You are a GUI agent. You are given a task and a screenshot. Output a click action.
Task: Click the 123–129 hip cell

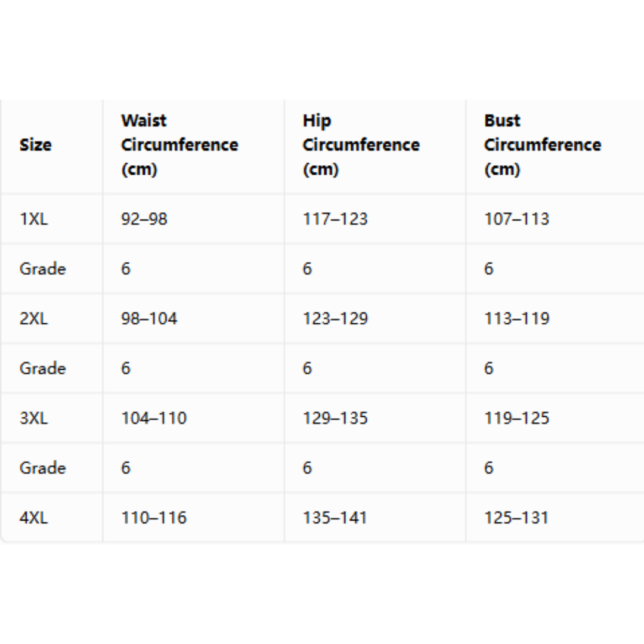(335, 318)
